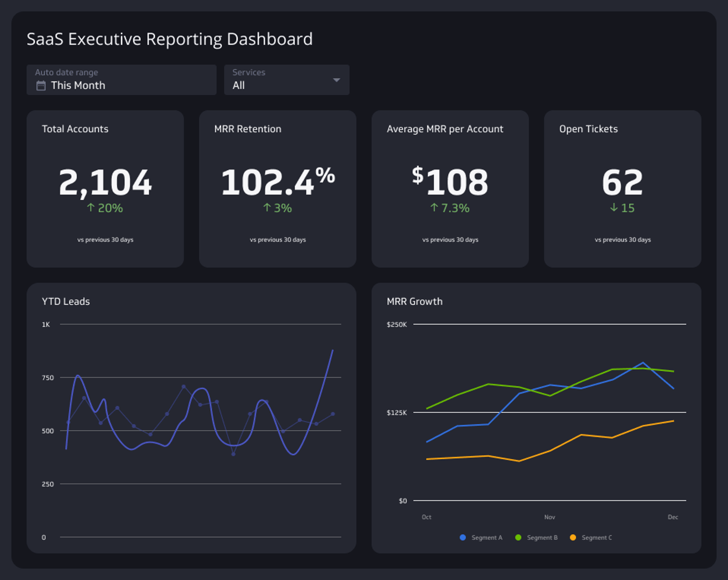
Task: Click the $108 average MRR value
Action: click(x=450, y=182)
